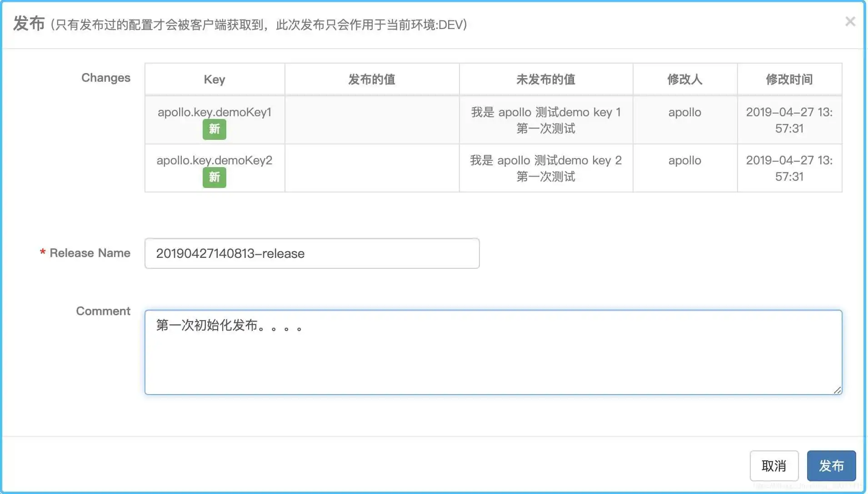Click the modified time in second row

tap(789, 168)
